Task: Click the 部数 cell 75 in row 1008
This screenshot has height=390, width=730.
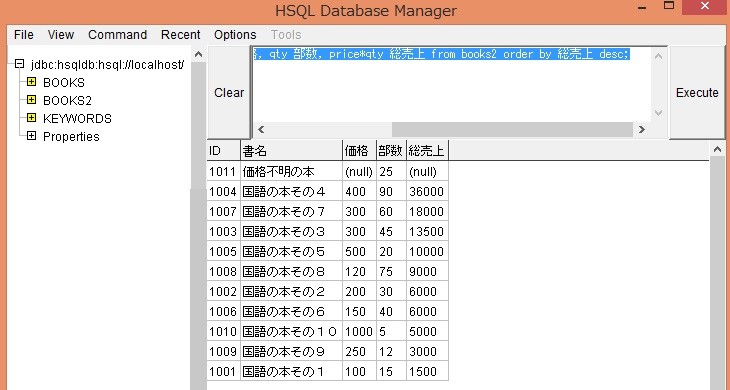Action: [x=392, y=272]
